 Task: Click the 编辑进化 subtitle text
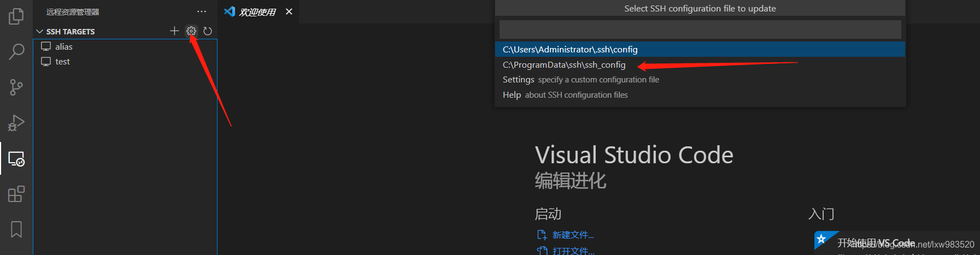click(x=571, y=181)
